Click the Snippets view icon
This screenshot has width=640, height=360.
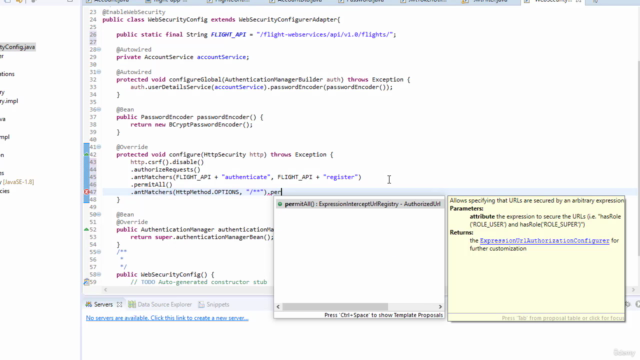click(201, 304)
